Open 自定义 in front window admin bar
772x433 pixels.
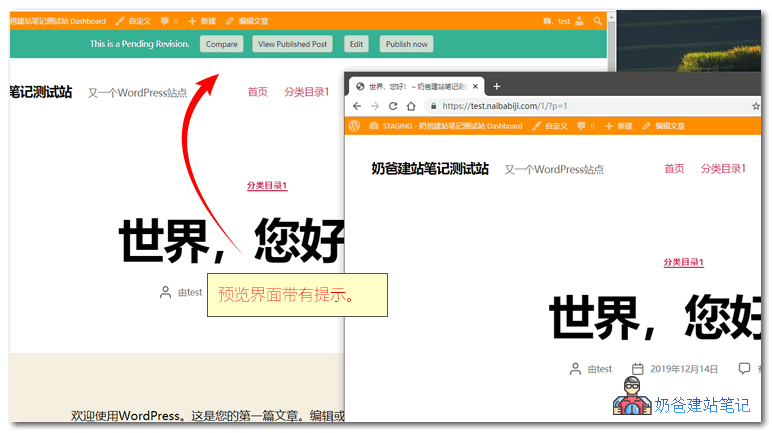[x=550, y=126]
